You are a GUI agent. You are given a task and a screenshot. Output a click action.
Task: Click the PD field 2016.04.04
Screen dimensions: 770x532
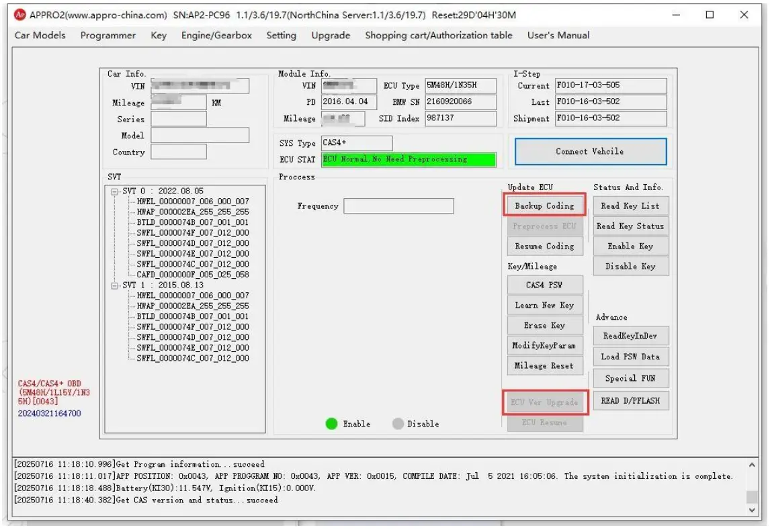pos(349,101)
